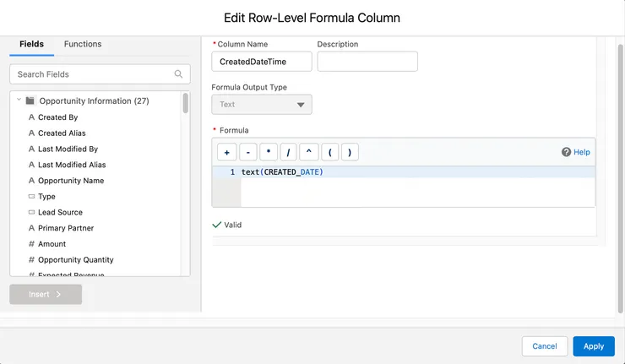625x364 pixels.
Task: Insert the multiply asterisk operator
Action: [x=269, y=152]
